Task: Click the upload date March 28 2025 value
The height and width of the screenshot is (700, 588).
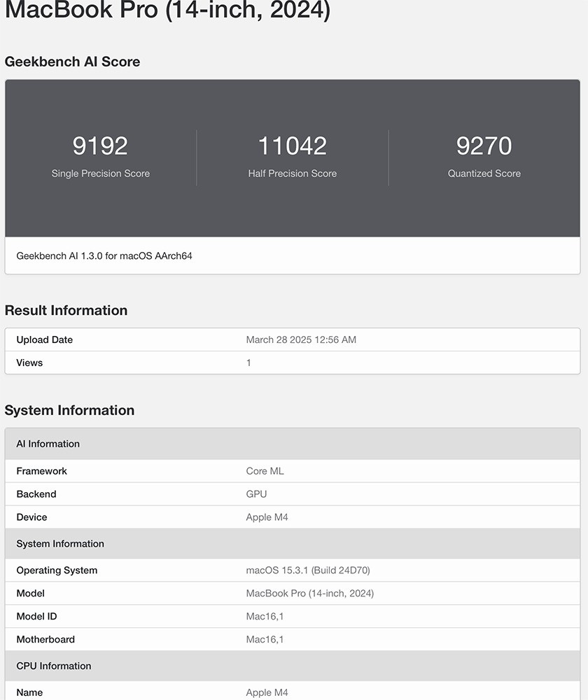Action: pos(301,339)
